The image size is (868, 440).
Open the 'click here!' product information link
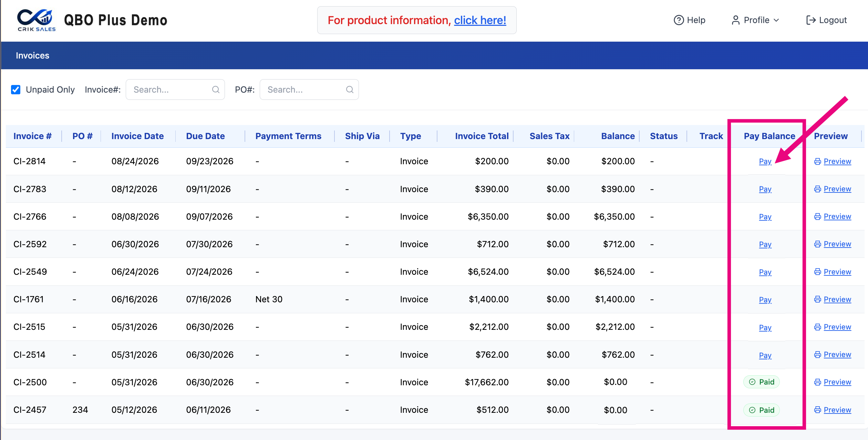(480, 20)
